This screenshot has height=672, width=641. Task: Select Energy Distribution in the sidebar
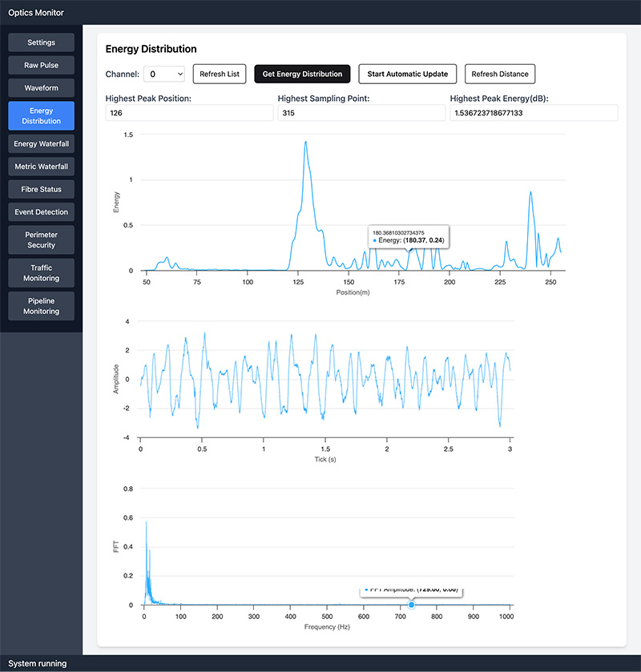pyautogui.click(x=41, y=115)
